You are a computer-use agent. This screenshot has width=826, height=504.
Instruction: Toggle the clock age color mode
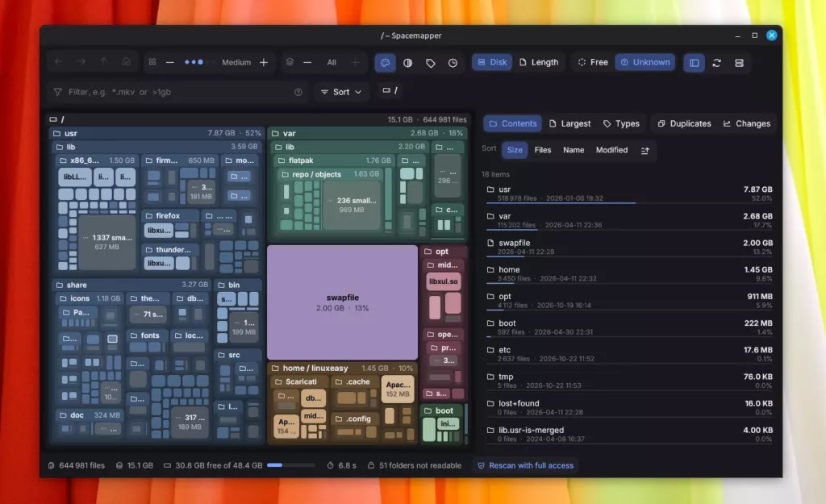[453, 63]
